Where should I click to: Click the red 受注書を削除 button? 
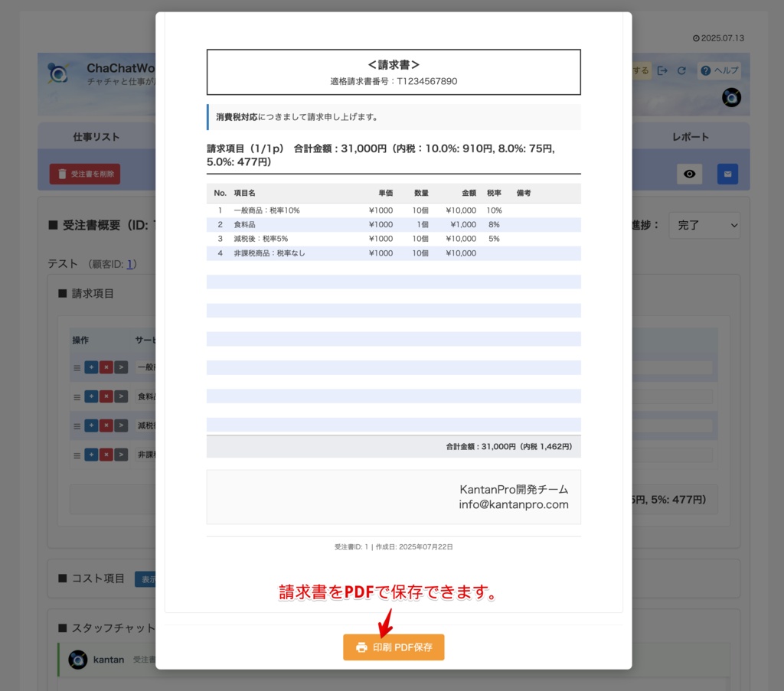click(x=85, y=174)
